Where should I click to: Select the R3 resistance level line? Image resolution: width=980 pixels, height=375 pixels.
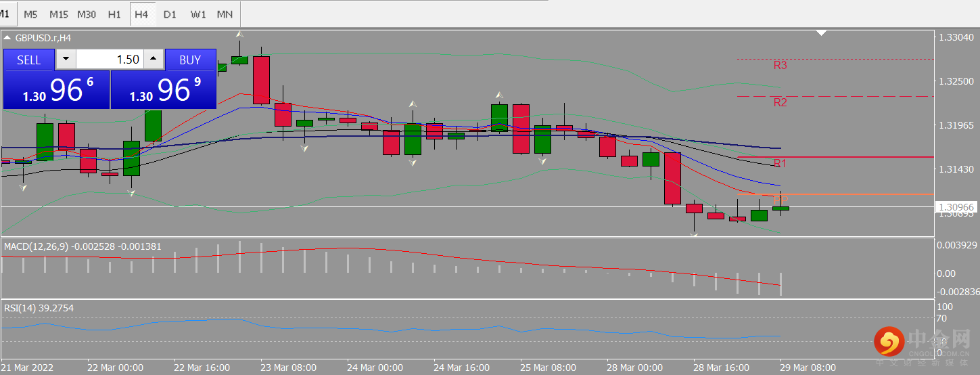[x=835, y=60]
